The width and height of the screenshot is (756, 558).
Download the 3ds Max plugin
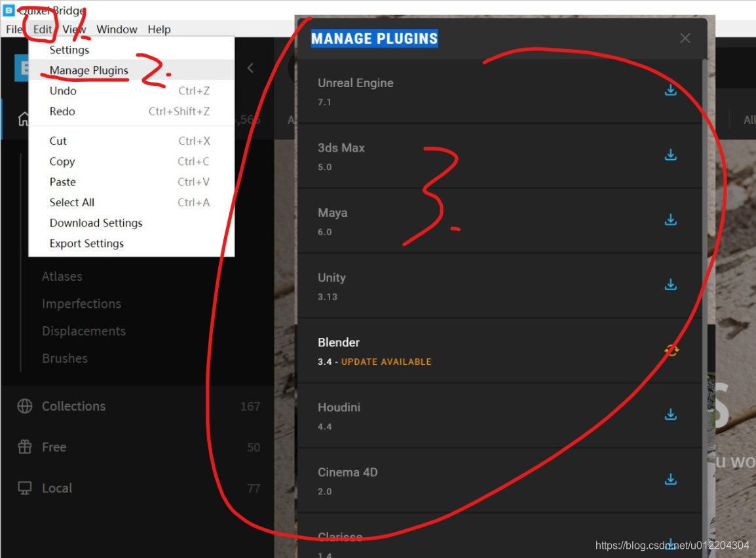[x=670, y=155]
